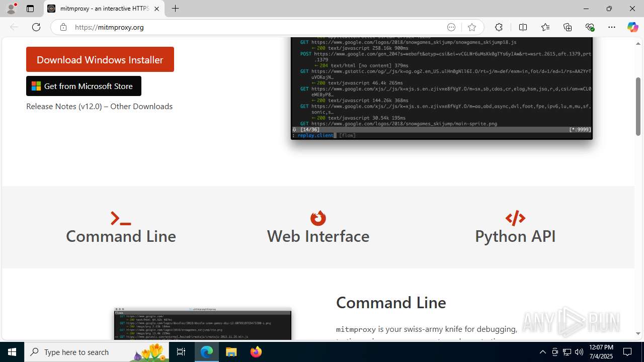Screen dimensions: 644x362
Task: Click the taskbar search box
Action: click(97, 352)
